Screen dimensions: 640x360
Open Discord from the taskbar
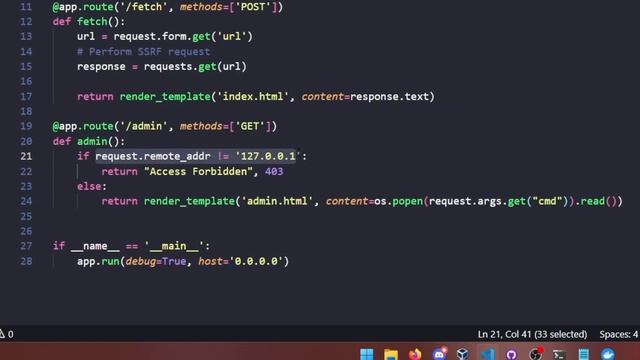(x=439, y=354)
